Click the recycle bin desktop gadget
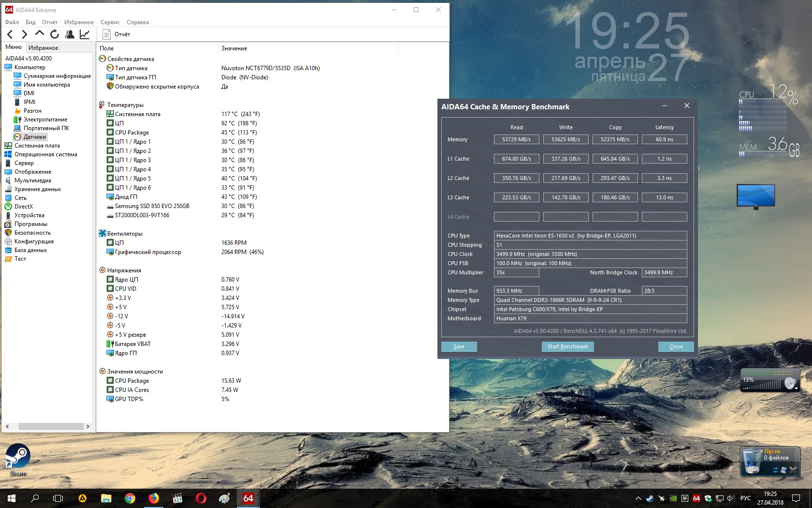812x508 pixels. pyautogui.click(x=769, y=461)
